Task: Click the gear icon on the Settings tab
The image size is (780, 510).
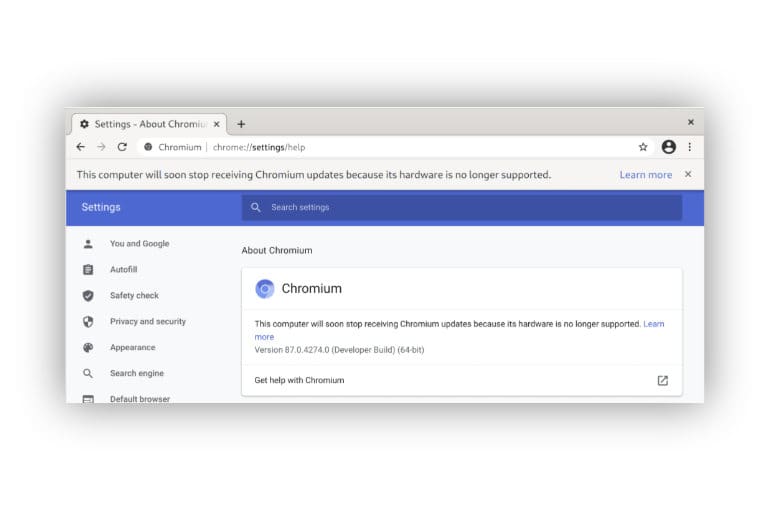Action: point(85,124)
